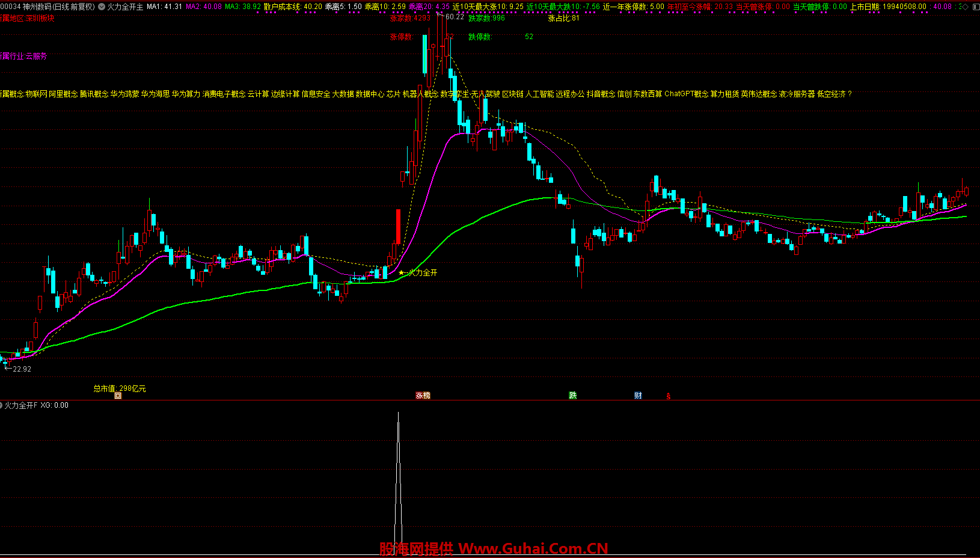The image size is (980, 558).
Task: Click the 当天曾跌停: 0.00 label
Action: pyautogui.click(x=820, y=7)
